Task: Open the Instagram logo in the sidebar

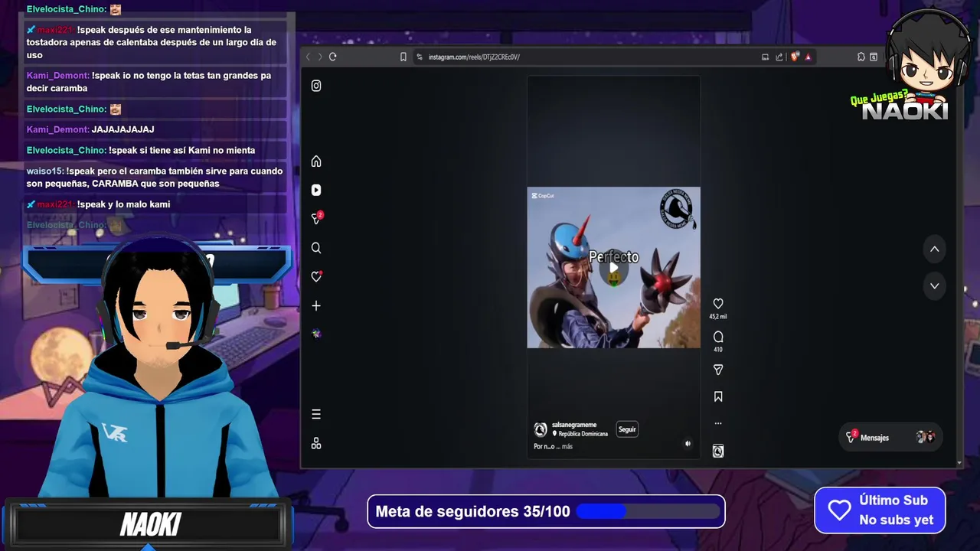Action: point(316,86)
